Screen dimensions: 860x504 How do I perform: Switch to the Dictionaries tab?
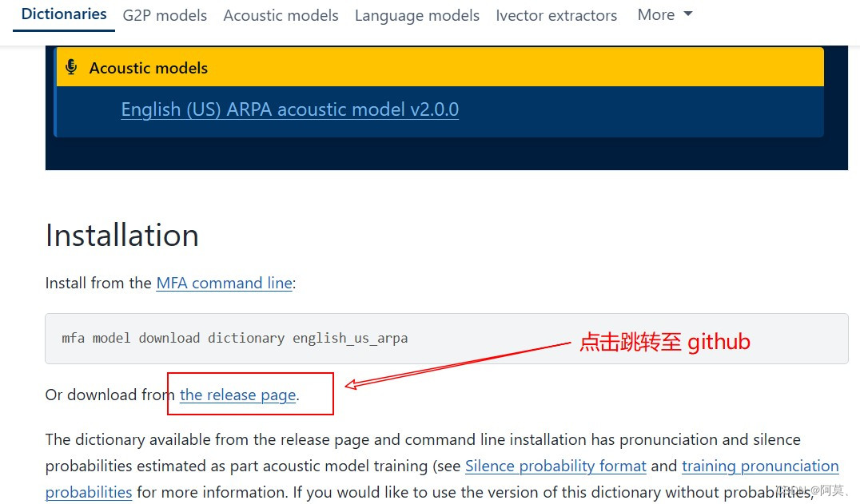pos(63,14)
